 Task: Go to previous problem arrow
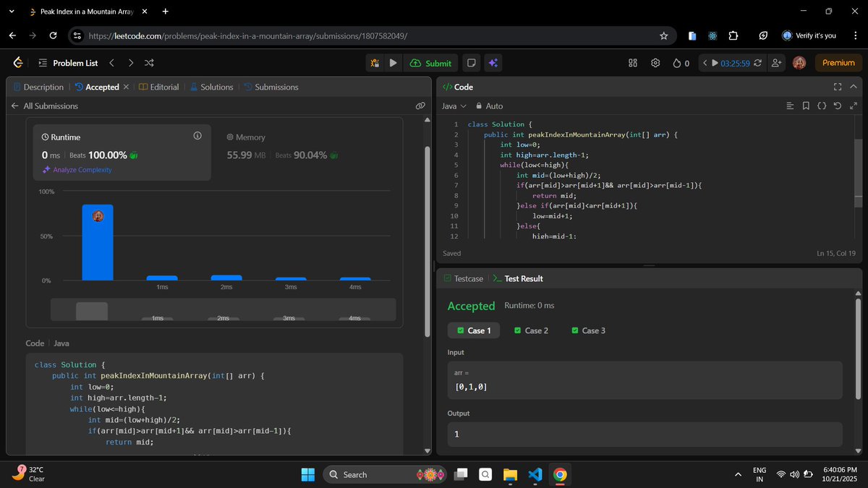pyautogui.click(x=111, y=63)
